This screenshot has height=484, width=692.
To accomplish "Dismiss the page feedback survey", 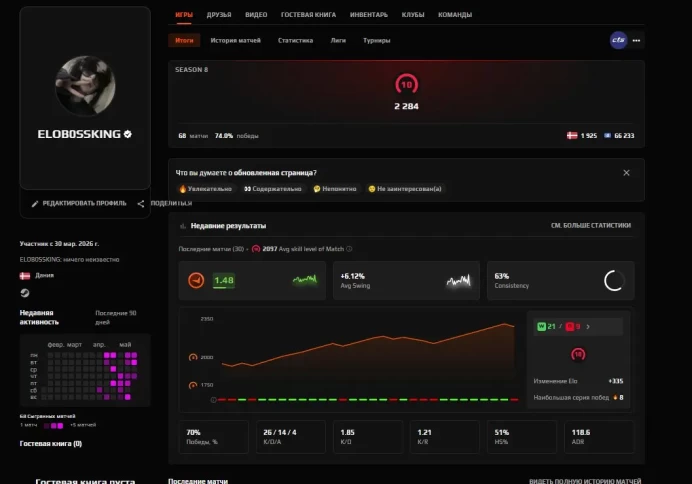I will tap(626, 173).
